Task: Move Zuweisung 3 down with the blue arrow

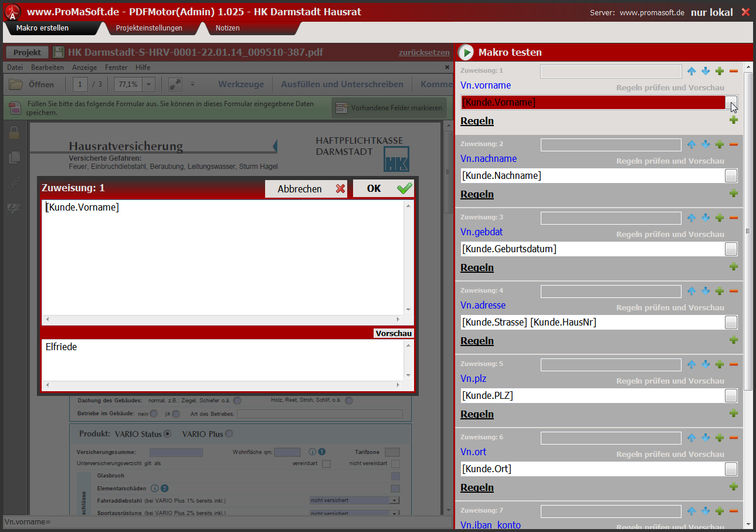Action: [706, 218]
